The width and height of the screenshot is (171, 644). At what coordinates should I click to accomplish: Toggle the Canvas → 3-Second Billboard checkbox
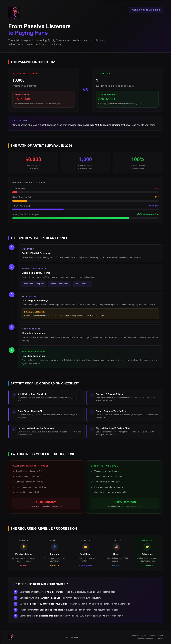(x=92, y=395)
